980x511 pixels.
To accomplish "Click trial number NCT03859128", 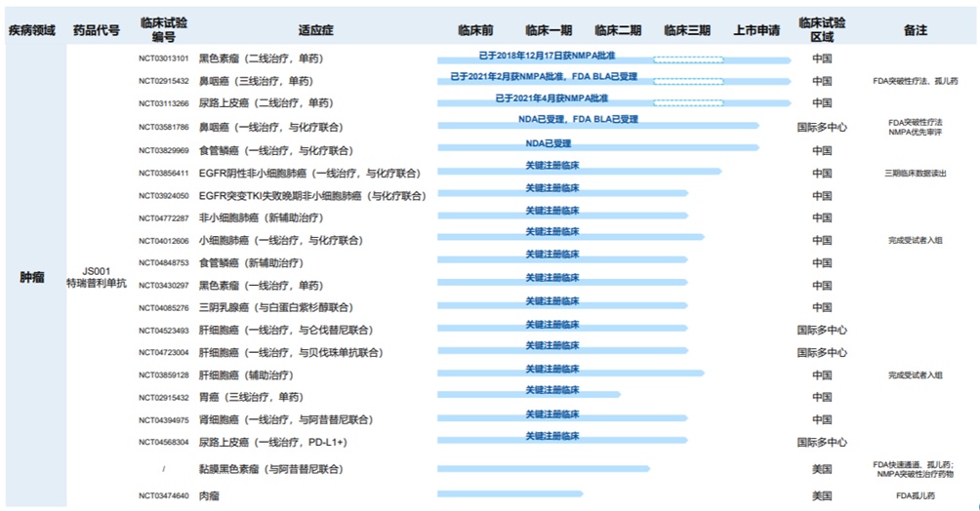I will [164, 375].
